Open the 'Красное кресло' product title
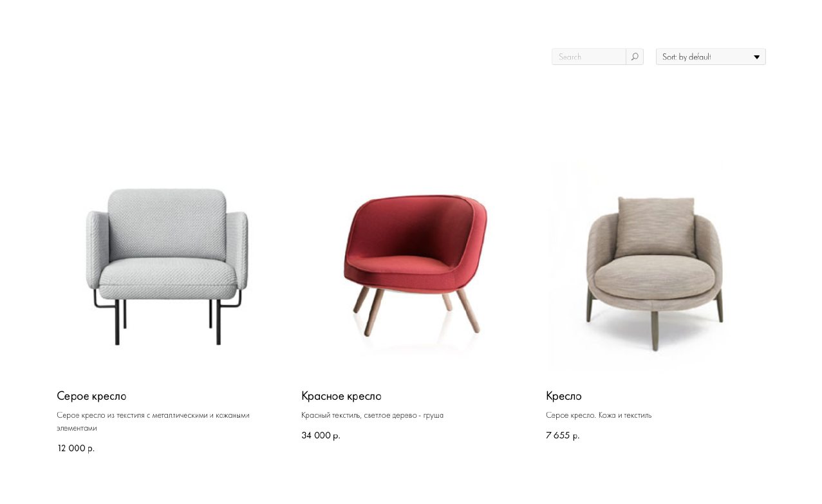Image resolution: width=822 pixels, height=504 pixels. tap(341, 396)
